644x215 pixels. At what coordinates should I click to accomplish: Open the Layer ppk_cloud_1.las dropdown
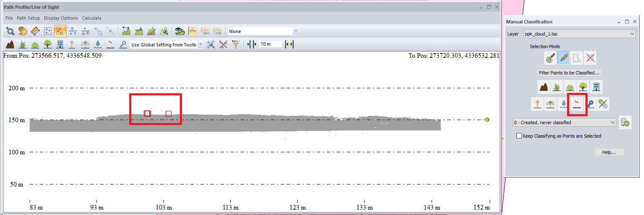580,34
